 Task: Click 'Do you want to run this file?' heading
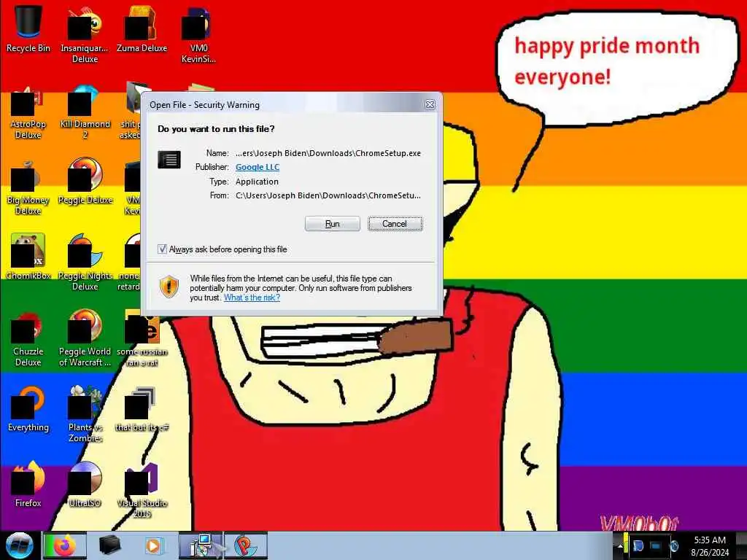pyautogui.click(x=216, y=129)
